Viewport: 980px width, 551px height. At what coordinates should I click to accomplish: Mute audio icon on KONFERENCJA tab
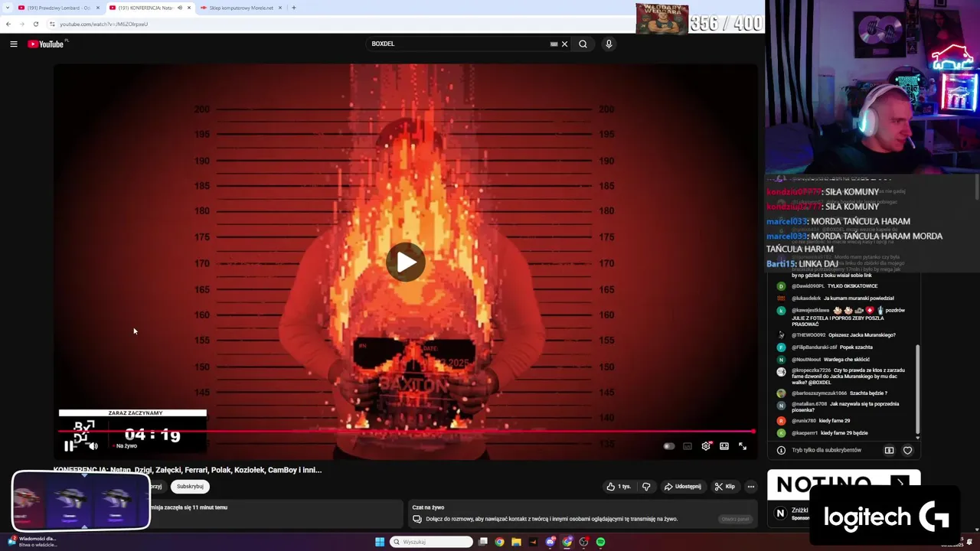click(180, 8)
